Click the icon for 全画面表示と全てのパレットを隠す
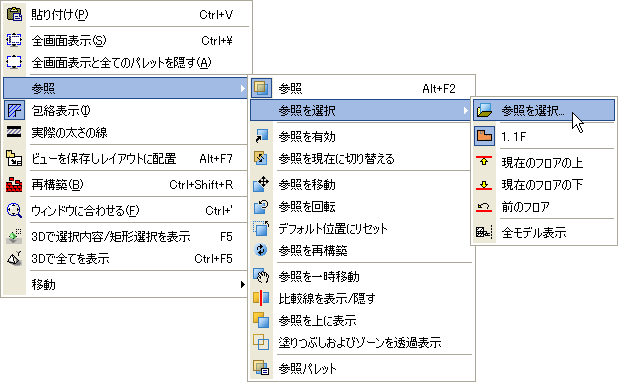 14,62
